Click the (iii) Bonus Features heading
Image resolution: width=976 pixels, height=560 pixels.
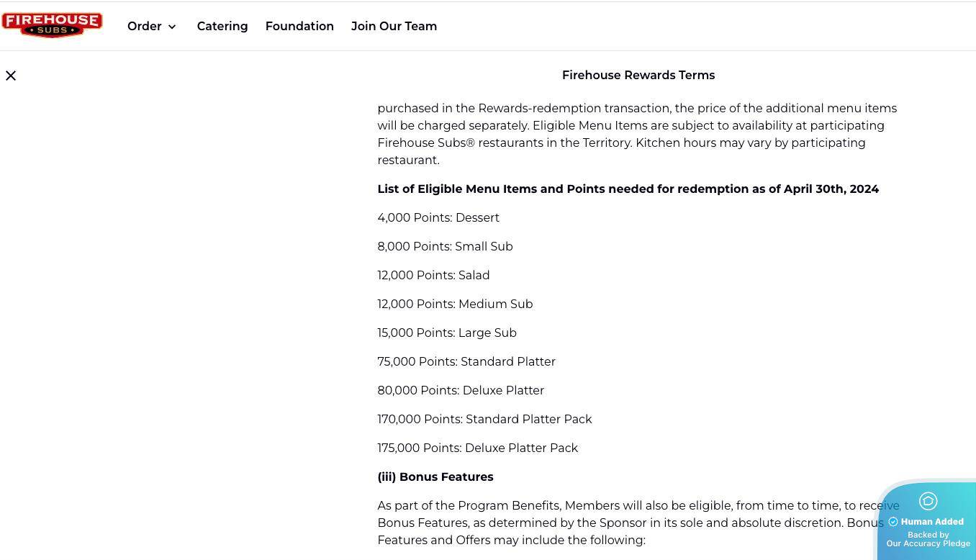point(435,477)
